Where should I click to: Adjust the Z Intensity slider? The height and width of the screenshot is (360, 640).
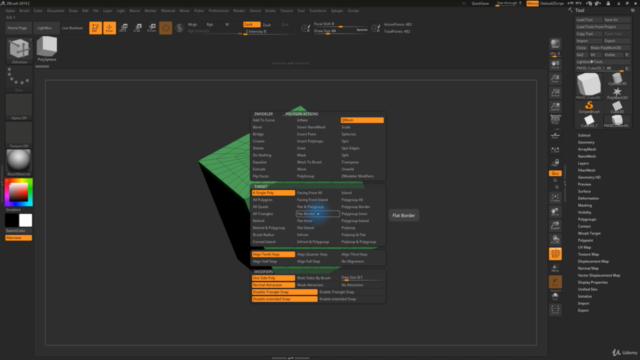coord(269,32)
